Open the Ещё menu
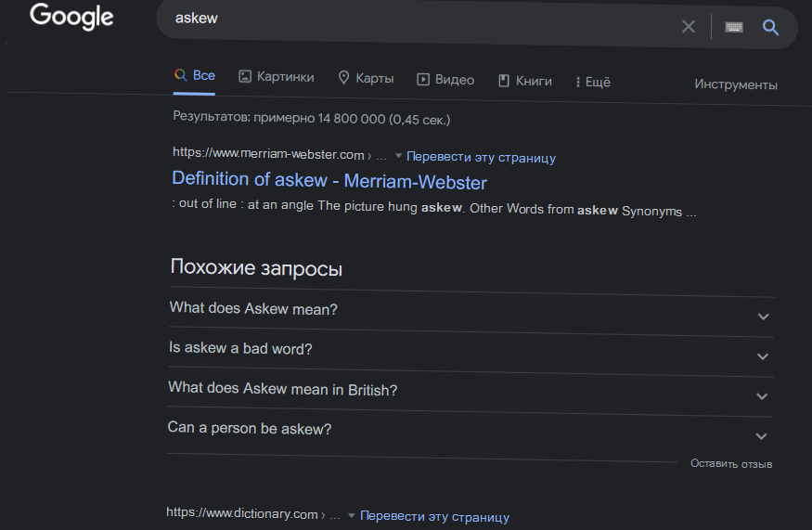 [x=593, y=82]
